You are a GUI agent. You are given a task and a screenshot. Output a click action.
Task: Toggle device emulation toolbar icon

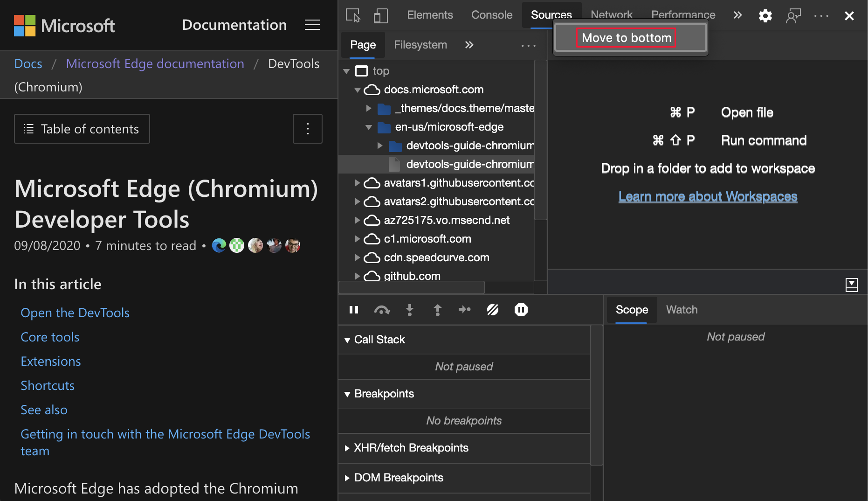pos(380,15)
